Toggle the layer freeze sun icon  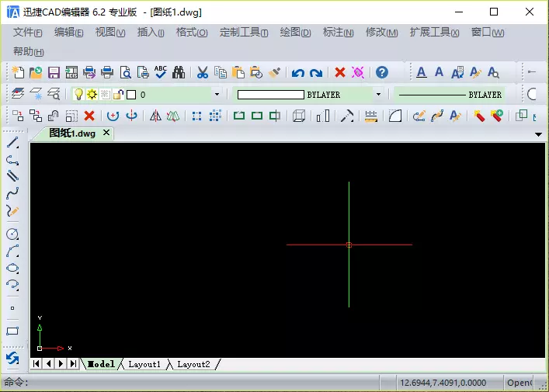[92, 94]
